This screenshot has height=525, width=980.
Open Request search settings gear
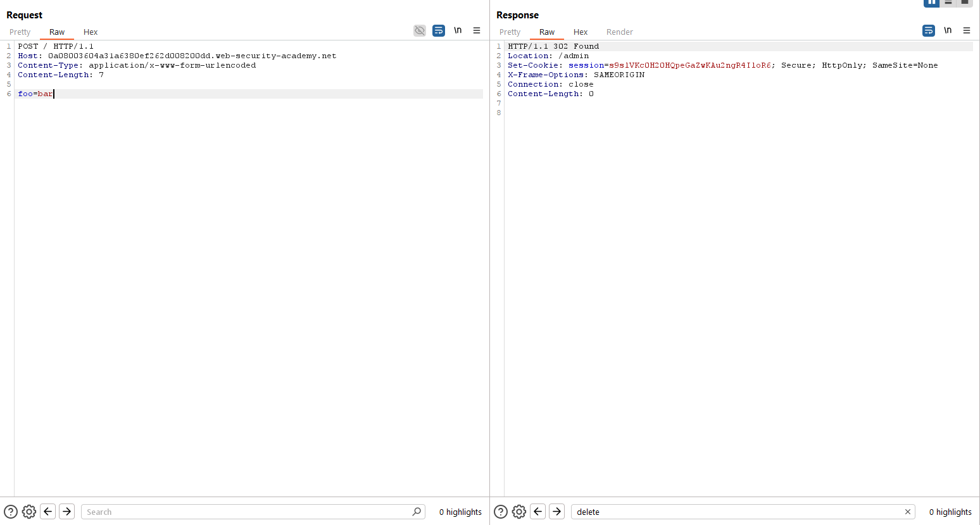click(x=29, y=512)
